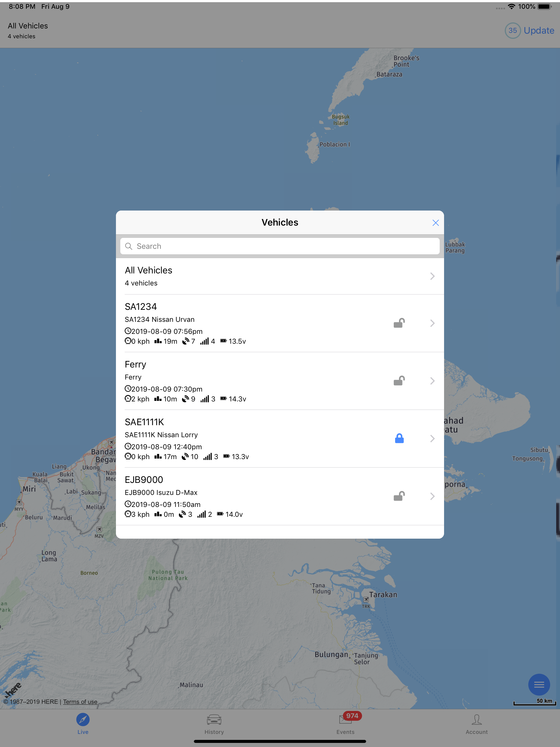Toggle the unlock icon for Ferry

[399, 381]
